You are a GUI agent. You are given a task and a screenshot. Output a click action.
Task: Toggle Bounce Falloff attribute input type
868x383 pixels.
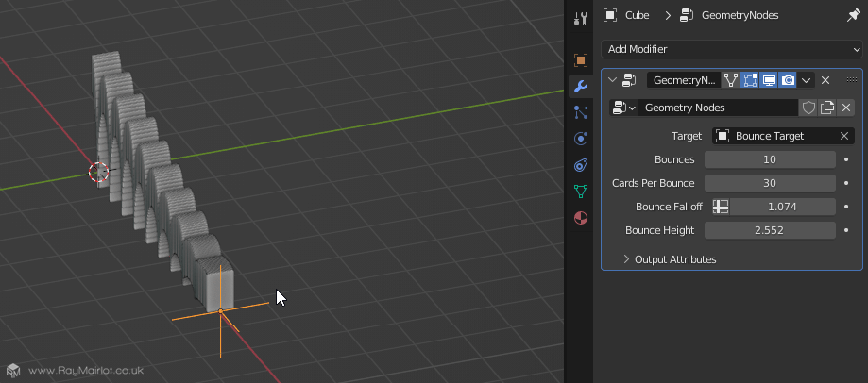(721, 207)
